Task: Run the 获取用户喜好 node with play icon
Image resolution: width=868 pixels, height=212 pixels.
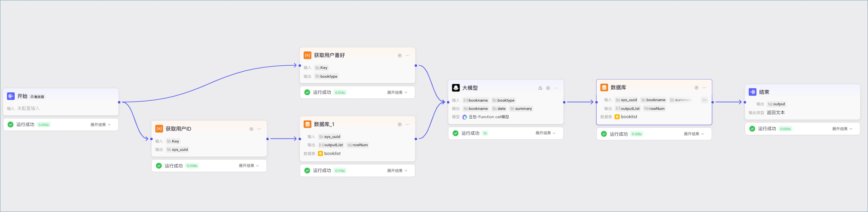Action: (400, 56)
